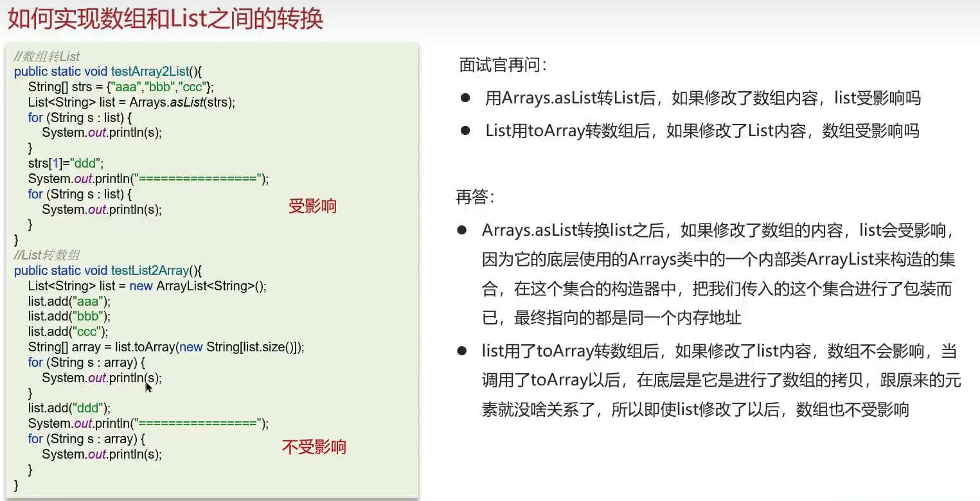The image size is (980, 501).
Task: Select the heading 面试官再问:
Action: point(503,65)
